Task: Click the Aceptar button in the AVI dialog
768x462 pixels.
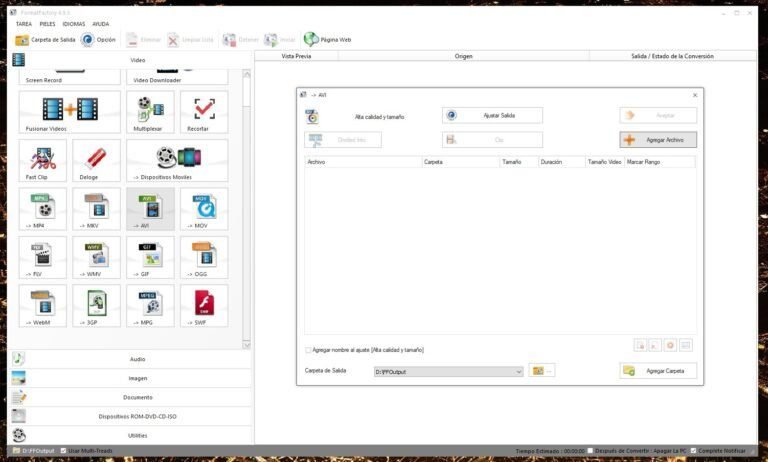Action: tap(658, 116)
